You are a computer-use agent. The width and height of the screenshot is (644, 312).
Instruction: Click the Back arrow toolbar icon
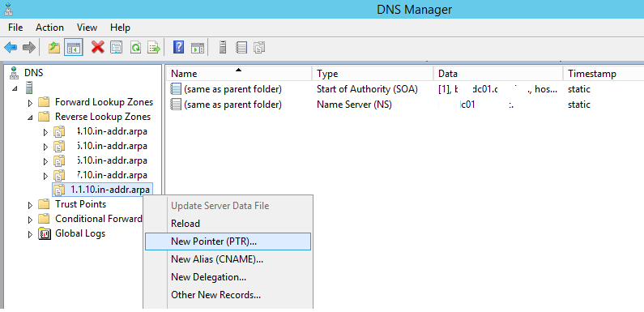pos(11,48)
